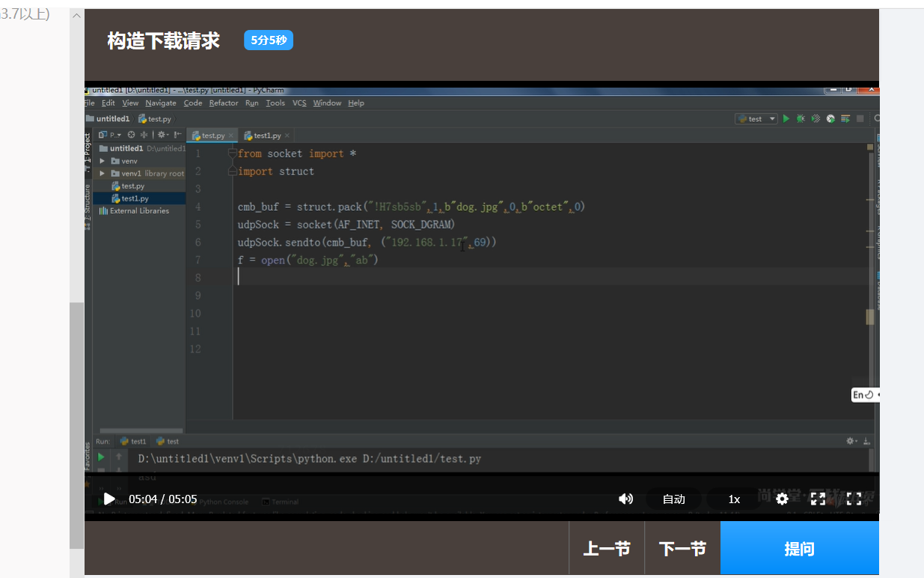924x578 pixels.
Task: Open the Run menu
Action: (x=251, y=103)
